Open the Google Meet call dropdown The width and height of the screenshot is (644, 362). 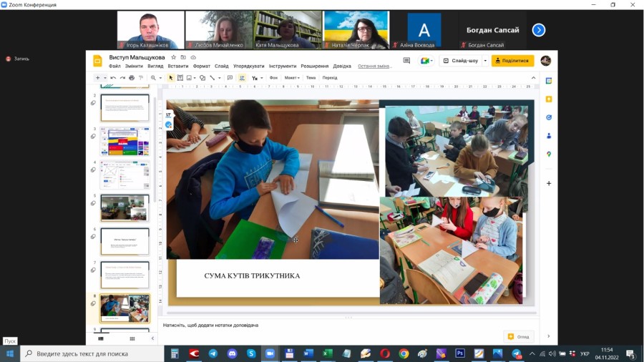426,61
